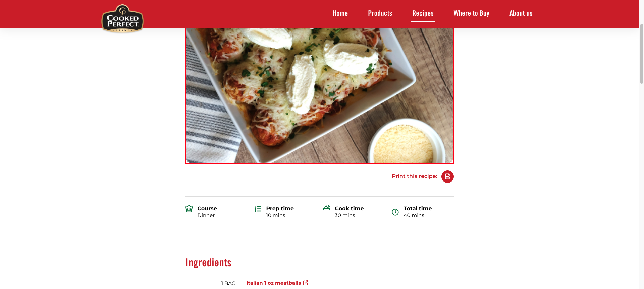Viewport: 644px width, 289px height.
Task: Follow the Italian 1 oz meatballs link
Action: 274,283
